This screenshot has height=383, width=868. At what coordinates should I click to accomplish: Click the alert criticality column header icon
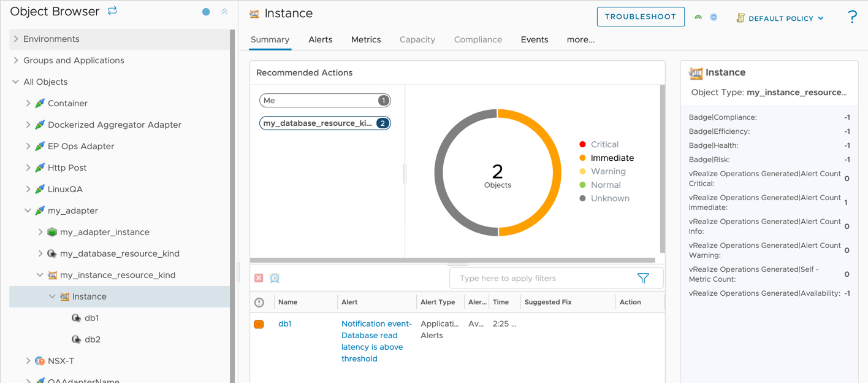click(259, 302)
